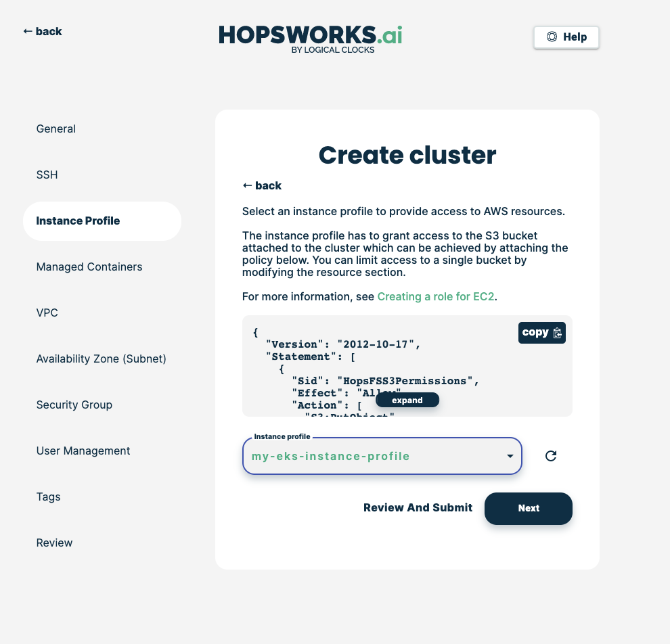The height and width of the screenshot is (644, 670).
Task: Click Review And Submit
Action: tap(418, 507)
